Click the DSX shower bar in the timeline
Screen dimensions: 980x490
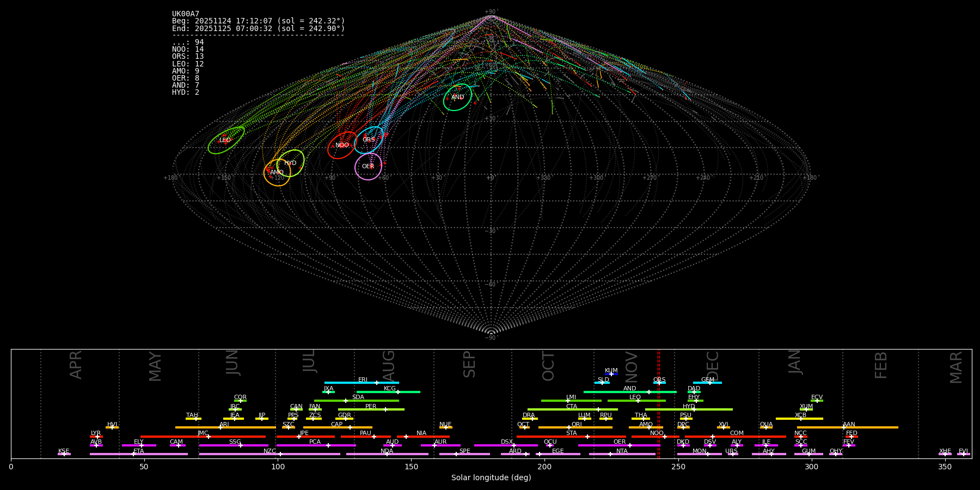[506, 445]
